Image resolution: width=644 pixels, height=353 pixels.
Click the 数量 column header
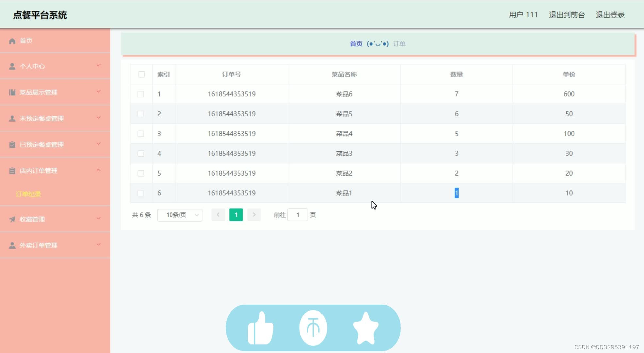click(457, 75)
